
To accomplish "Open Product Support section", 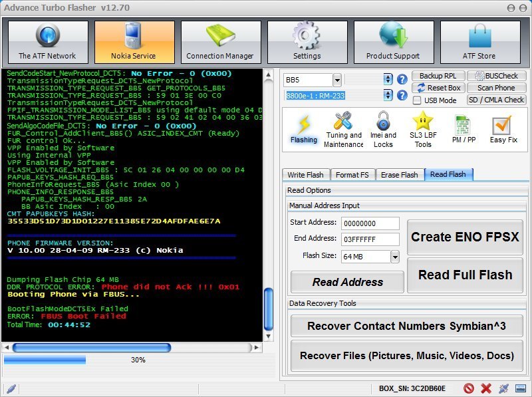I will [x=393, y=42].
